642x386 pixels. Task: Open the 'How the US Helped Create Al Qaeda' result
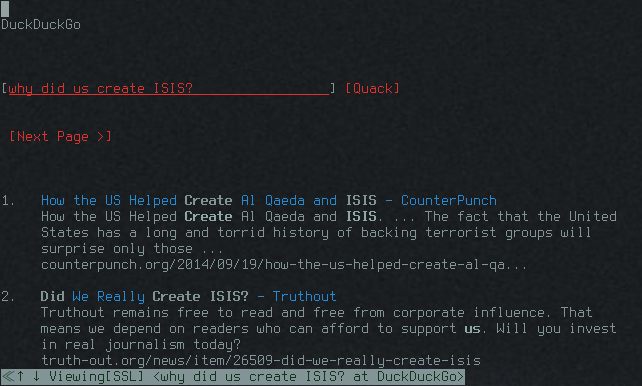pyautogui.click(x=269, y=200)
